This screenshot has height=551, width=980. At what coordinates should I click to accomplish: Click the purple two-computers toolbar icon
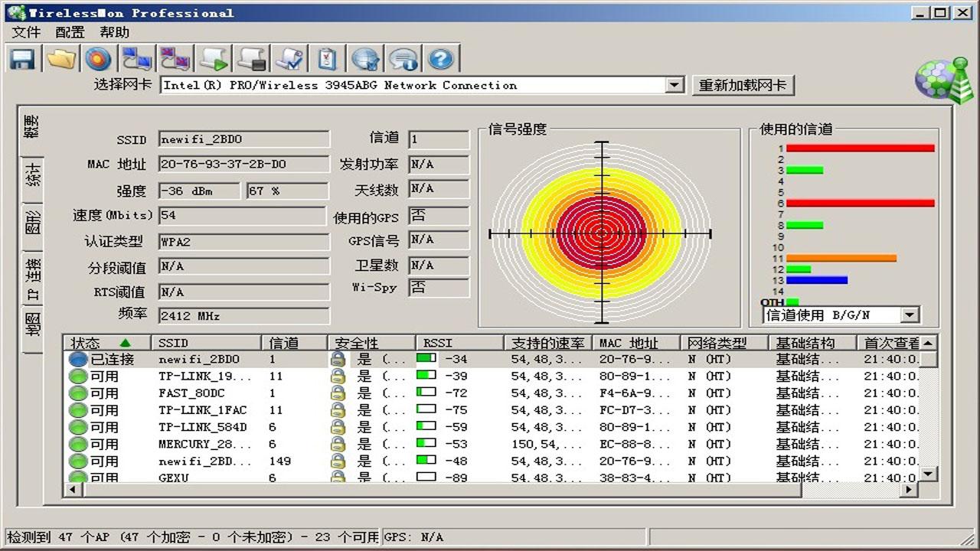click(x=175, y=59)
